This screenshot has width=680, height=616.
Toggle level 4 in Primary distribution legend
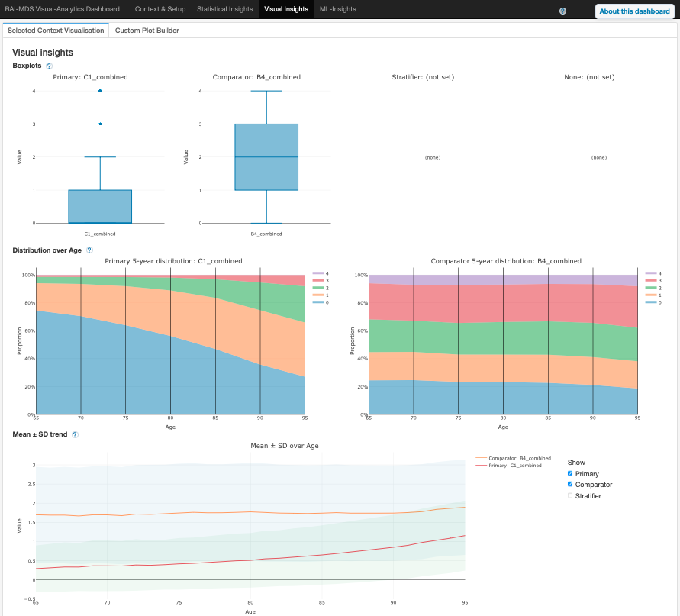(x=321, y=273)
